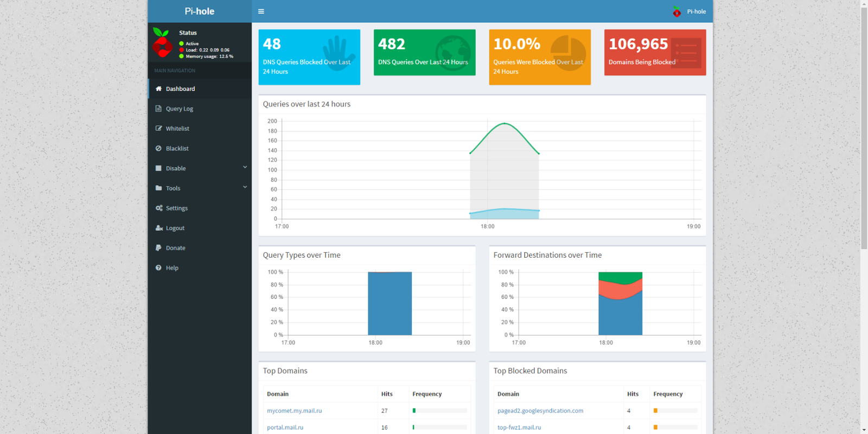This screenshot has height=434, width=868.
Task: Go to the Blacklist page
Action: coord(200,148)
